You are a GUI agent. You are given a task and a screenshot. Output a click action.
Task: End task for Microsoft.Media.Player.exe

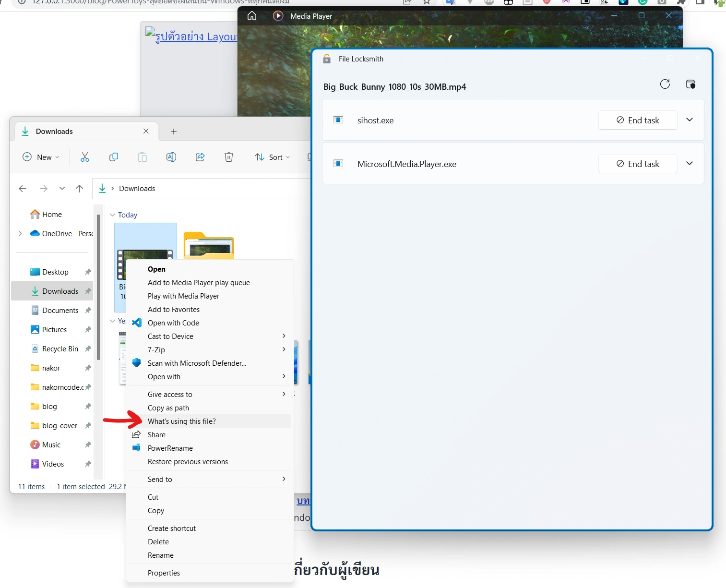coord(638,164)
